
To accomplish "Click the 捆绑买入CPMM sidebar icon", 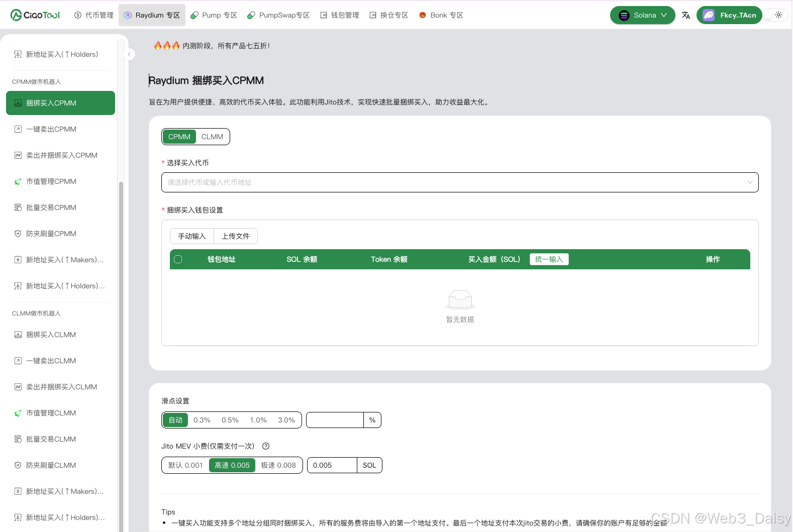I will [x=18, y=103].
